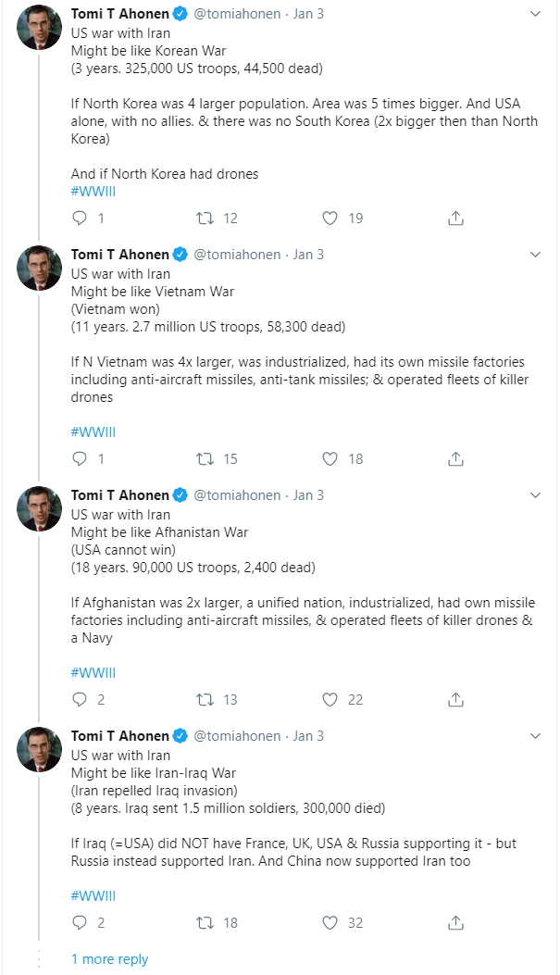Open #WWIII hashtag in Iran-Iraq War tweet
Image resolution: width=560 pixels, height=975 pixels.
93,896
